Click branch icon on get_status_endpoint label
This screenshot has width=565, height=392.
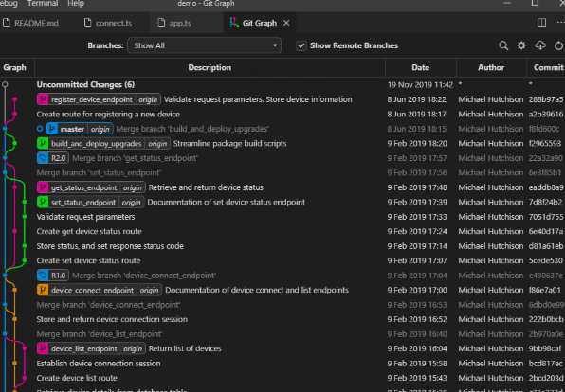(x=43, y=187)
